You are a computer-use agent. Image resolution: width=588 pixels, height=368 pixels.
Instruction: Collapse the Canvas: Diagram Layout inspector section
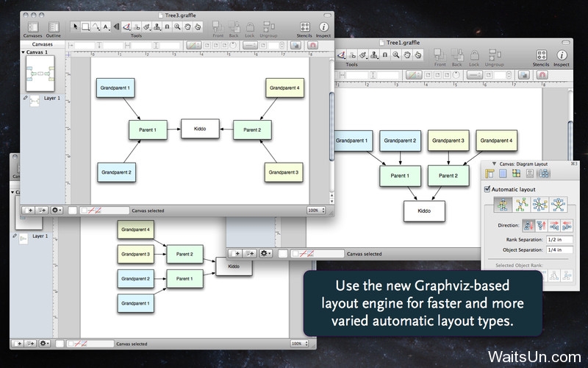click(x=494, y=163)
